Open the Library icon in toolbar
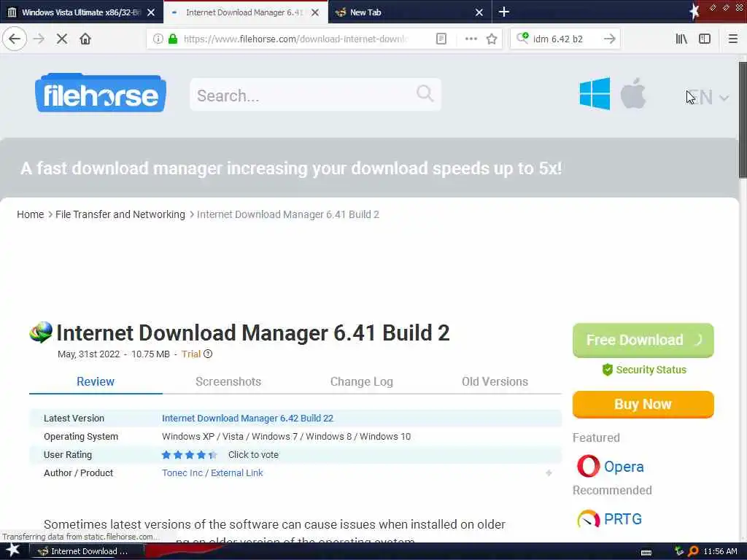This screenshot has height=560, width=747. point(681,39)
